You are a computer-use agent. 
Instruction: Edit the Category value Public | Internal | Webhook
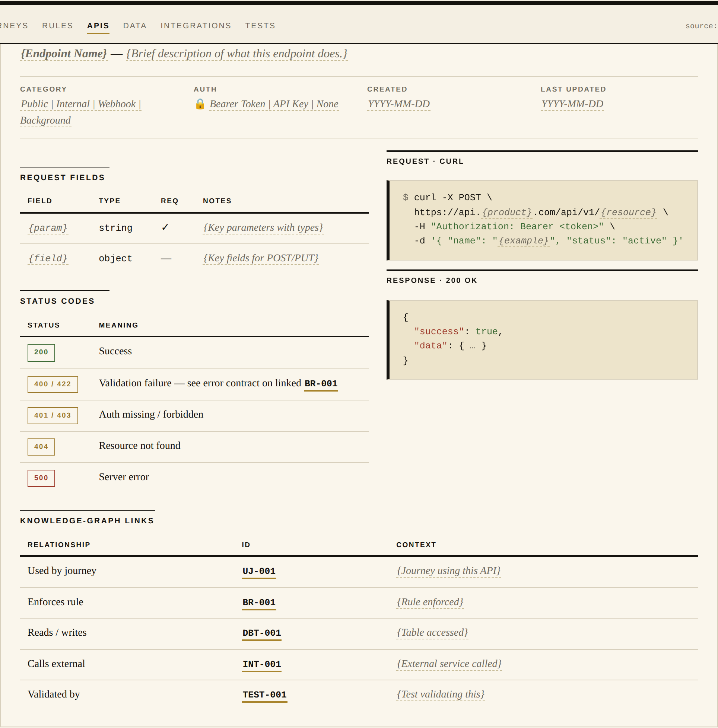[x=81, y=112]
